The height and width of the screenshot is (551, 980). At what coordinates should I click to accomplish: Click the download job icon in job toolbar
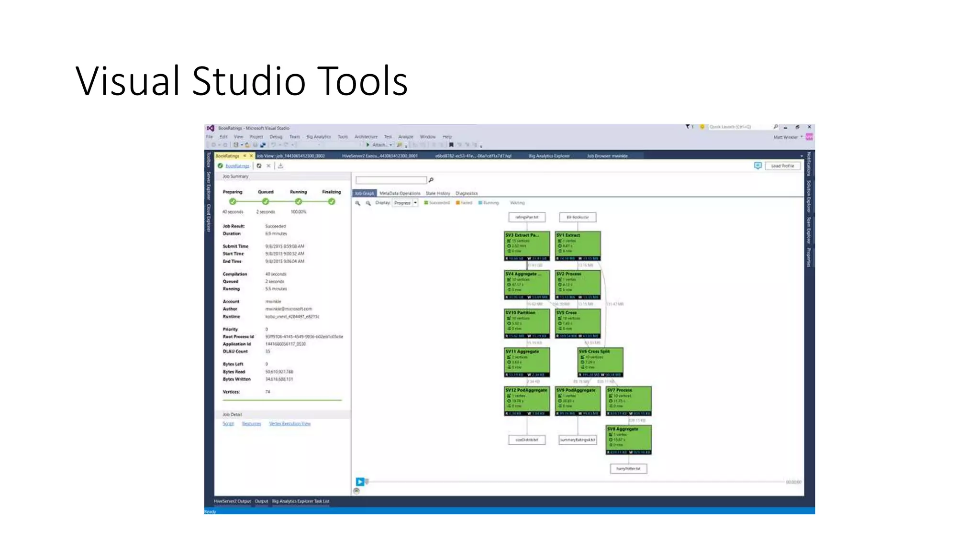[281, 166]
